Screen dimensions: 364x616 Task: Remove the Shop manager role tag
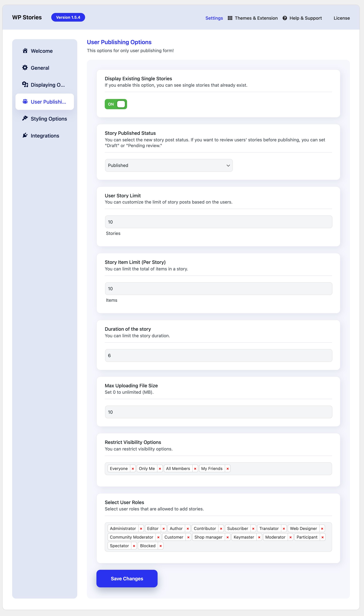228,537
